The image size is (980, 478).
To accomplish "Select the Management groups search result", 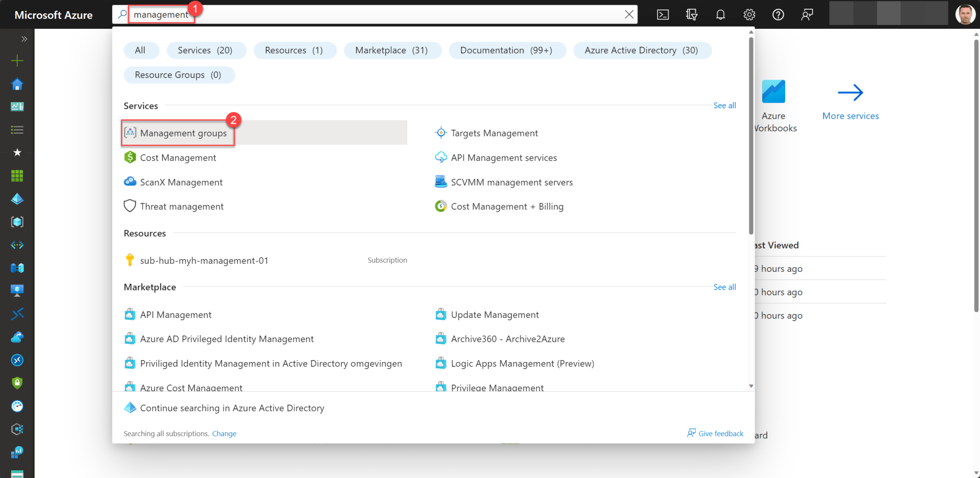I will coord(183,133).
